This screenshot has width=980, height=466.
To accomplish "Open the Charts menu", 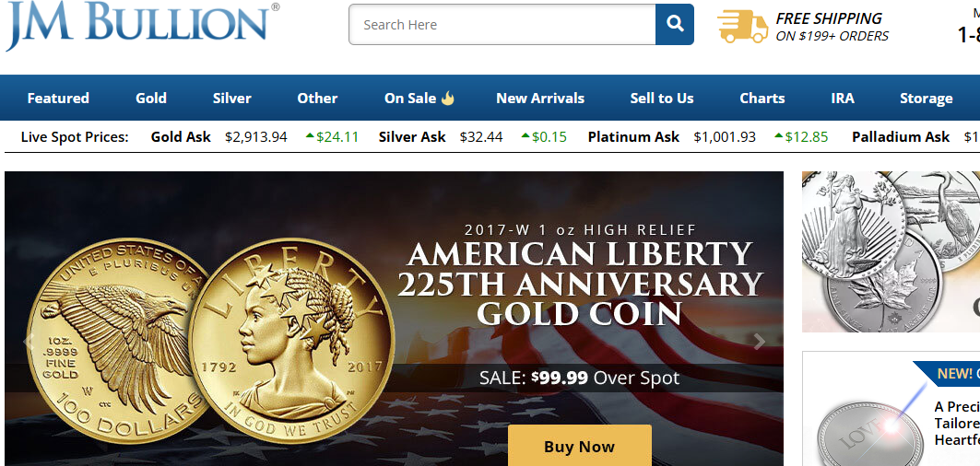I will click(x=762, y=98).
